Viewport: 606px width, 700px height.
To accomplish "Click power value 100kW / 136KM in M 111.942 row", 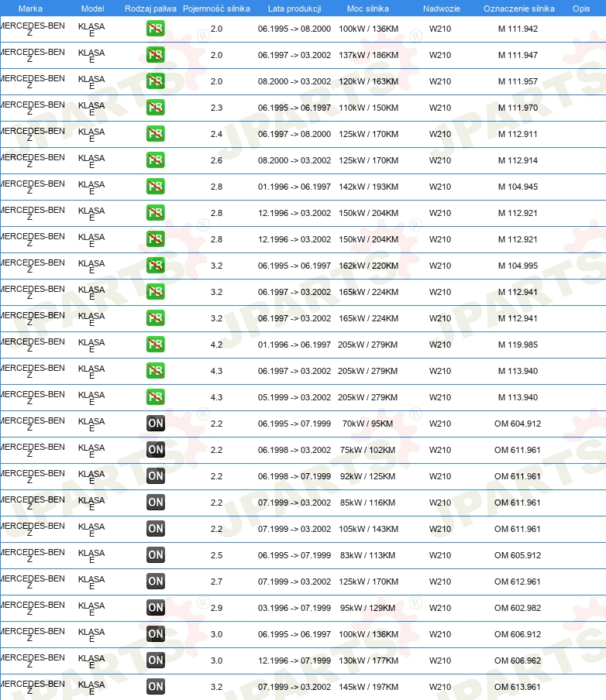I will tap(368, 29).
